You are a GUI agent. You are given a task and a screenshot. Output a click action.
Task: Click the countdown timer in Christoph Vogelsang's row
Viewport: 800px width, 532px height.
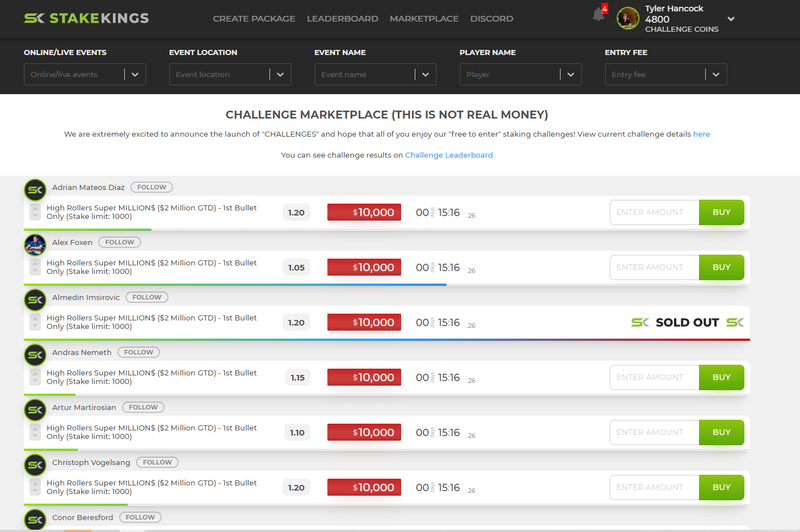[445, 488]
